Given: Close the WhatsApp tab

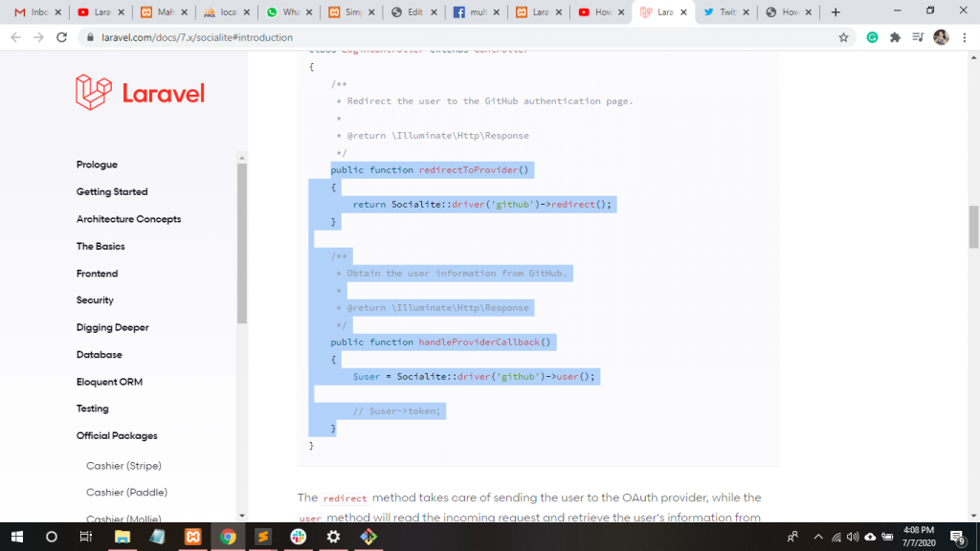Looking at the screenshot, I should click(x=309, y=12).
